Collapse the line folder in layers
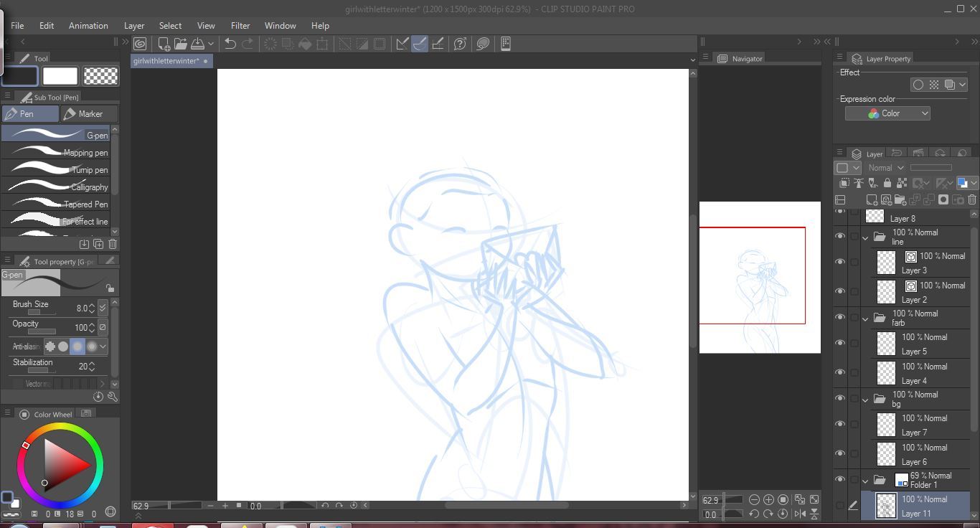 pos(865,237)
